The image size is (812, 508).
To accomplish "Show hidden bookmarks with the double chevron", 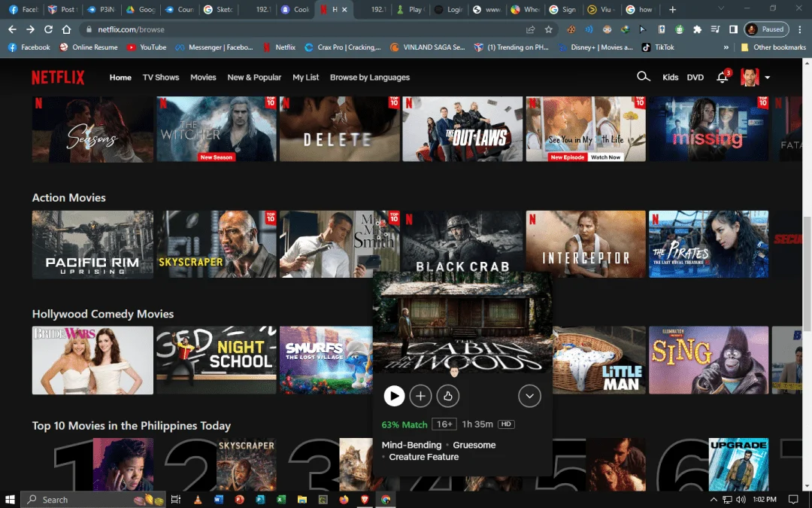I will (x=726, y=47).
